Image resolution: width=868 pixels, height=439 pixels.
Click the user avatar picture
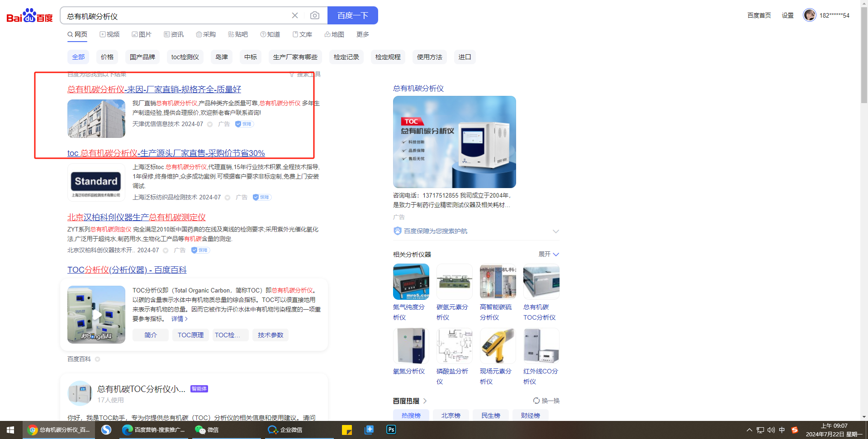(x=809, y=15)
